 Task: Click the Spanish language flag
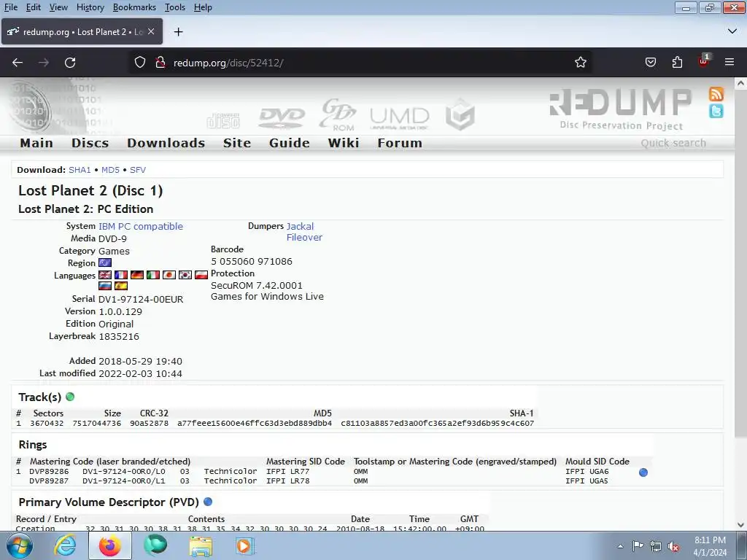click(x=121, y=286)
